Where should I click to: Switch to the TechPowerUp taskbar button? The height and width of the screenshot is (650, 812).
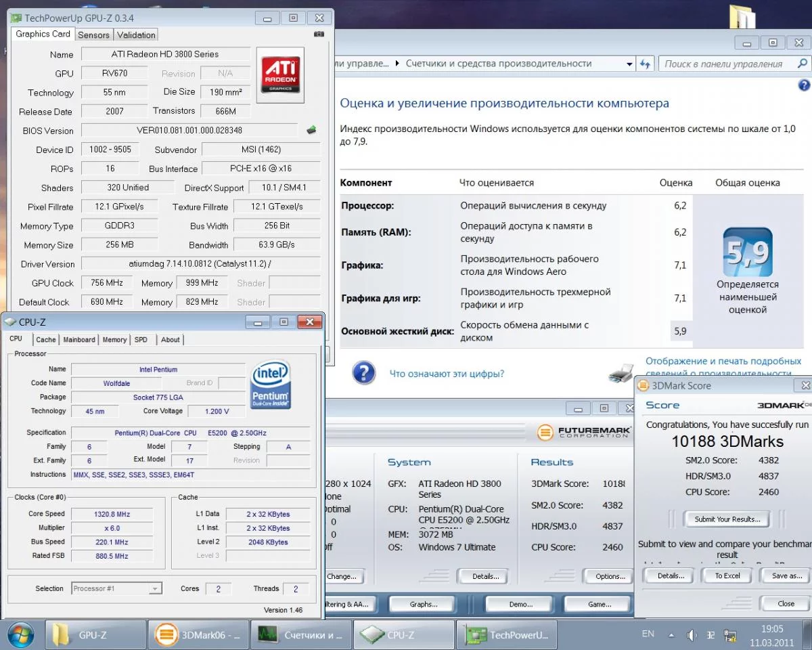click(507, 635)
